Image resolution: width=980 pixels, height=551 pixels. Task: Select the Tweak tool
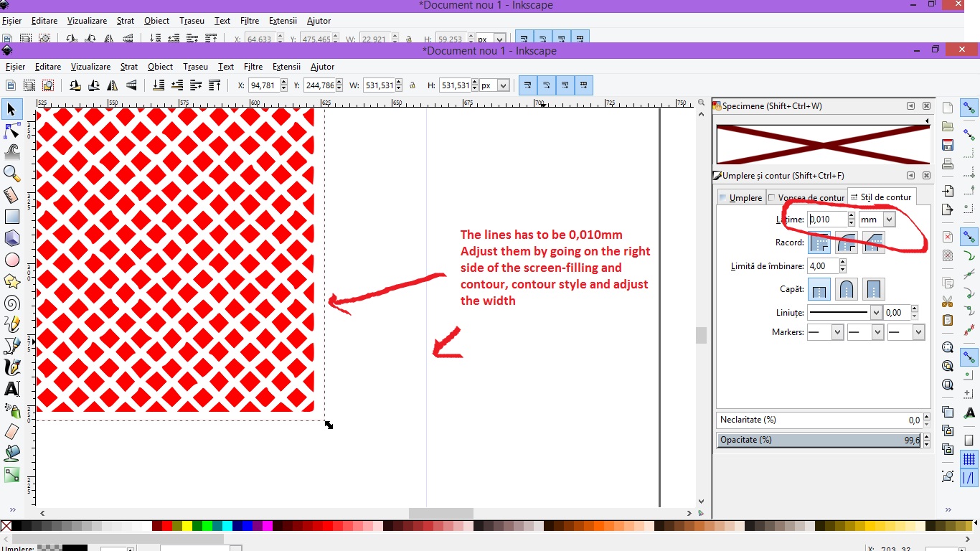point(11,151)
